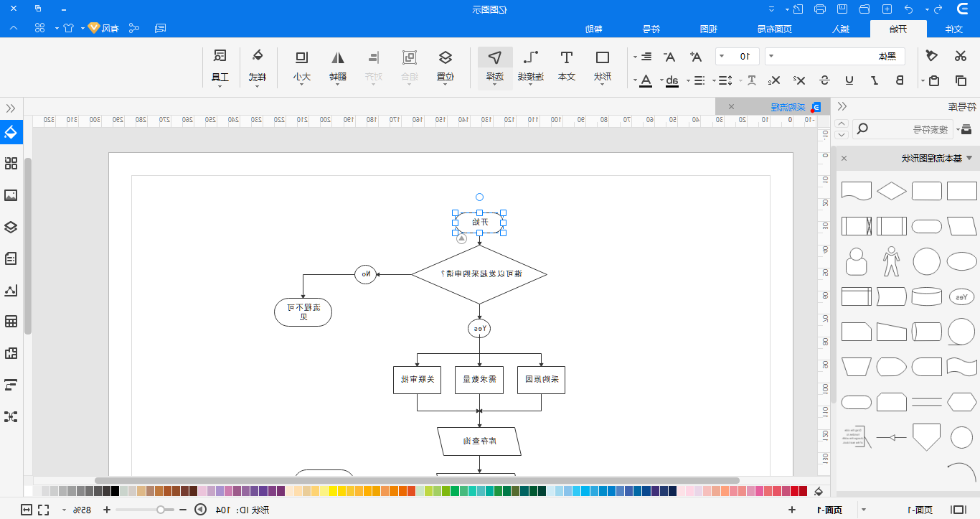Switch to the 页面布局 Page Layout tab
Image resolution: width=980 pixels, height=519 pixels.
click(x=775, y=29)
